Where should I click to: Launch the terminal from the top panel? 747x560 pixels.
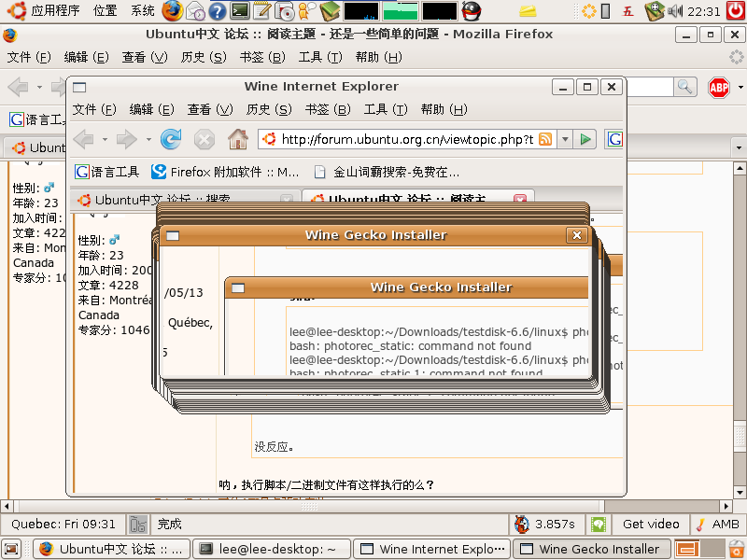click(240, 10)
